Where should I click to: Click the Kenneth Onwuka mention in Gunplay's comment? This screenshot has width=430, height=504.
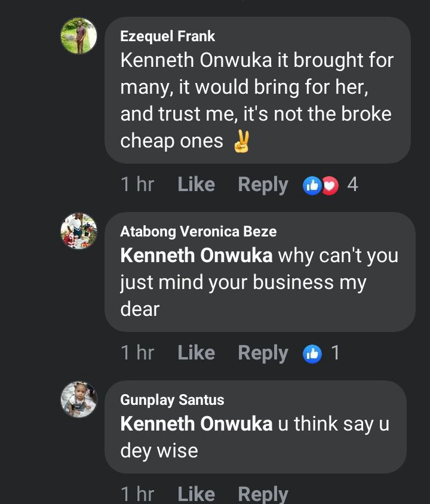click(196, 424)
